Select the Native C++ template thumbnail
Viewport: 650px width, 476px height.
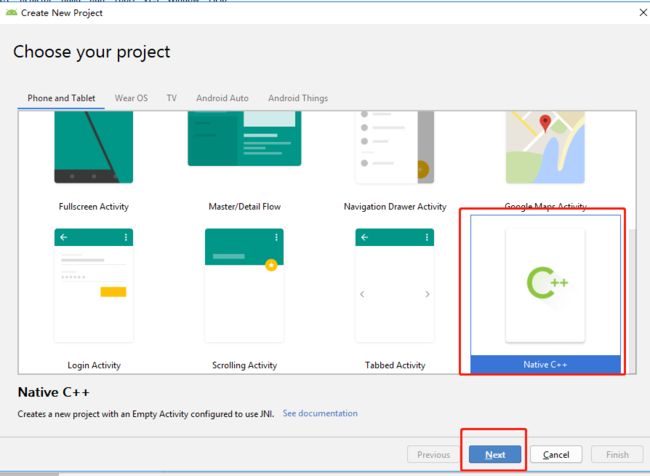click(545, 286)
